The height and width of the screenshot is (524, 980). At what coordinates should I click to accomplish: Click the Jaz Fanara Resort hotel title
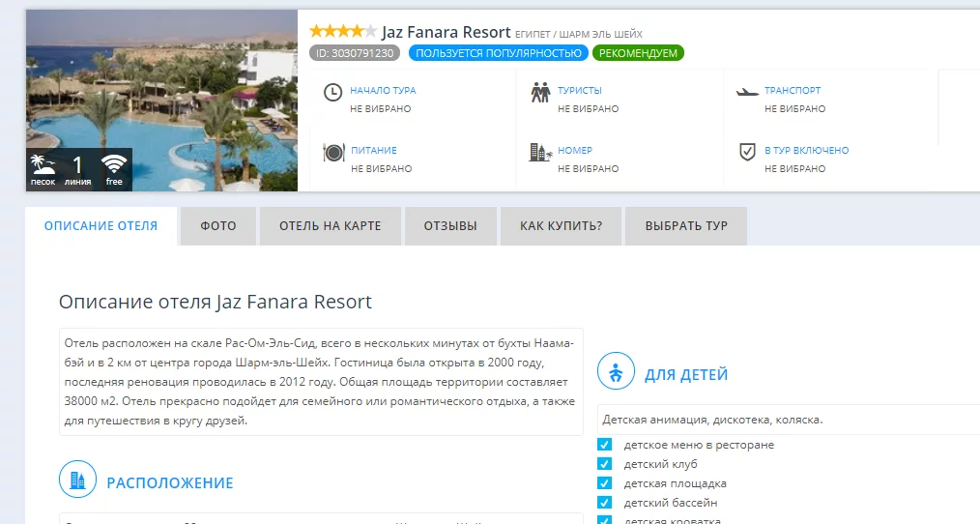point(447,32)
